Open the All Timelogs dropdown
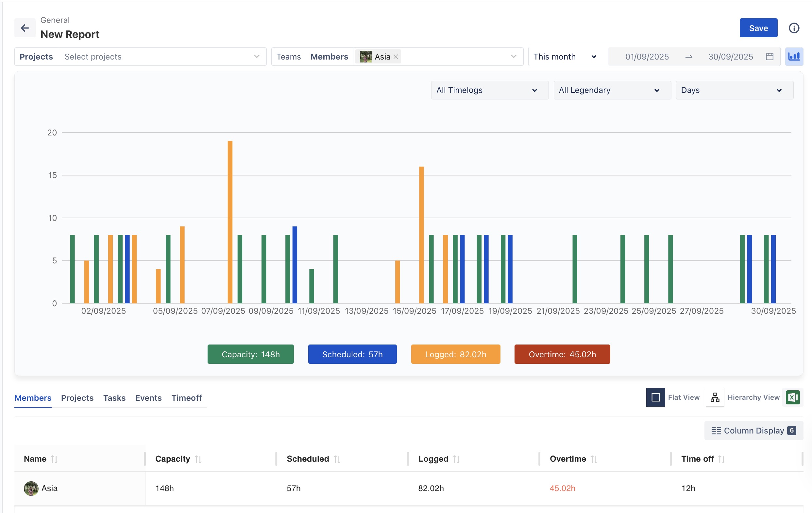 click(489, 90)
